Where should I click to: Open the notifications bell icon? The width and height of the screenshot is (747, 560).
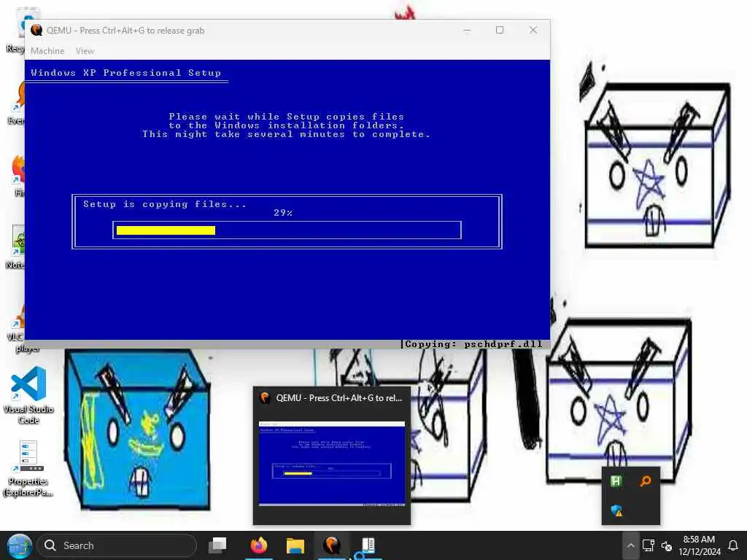(733, 545)
